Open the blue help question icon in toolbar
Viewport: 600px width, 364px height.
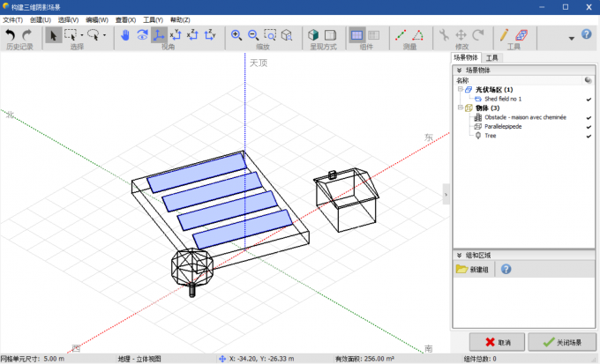point(587,34)
